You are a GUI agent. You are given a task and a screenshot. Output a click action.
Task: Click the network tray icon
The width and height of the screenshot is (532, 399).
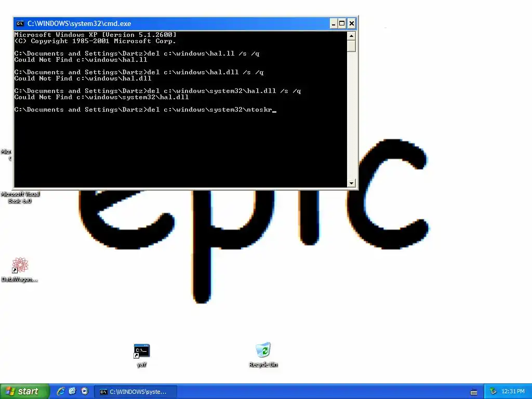[x=493, y=392]
